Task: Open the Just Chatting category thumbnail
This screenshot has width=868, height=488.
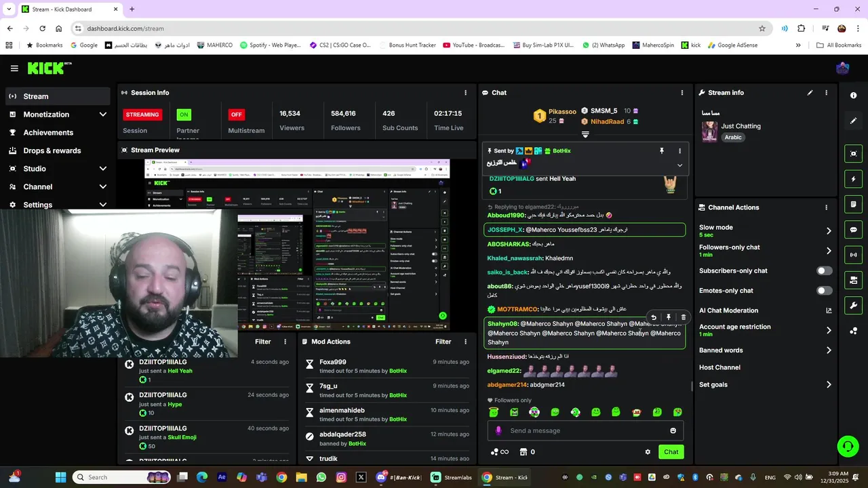Action: [709, 131]
